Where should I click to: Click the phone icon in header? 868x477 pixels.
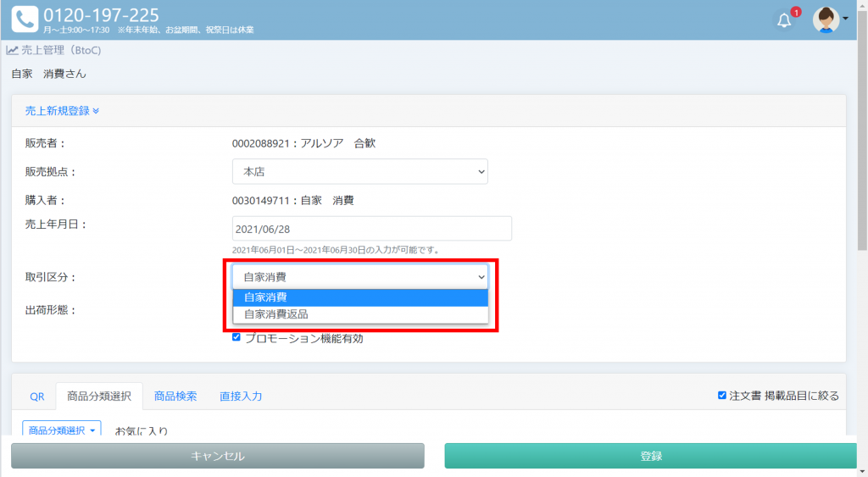(x=25, y=19)
